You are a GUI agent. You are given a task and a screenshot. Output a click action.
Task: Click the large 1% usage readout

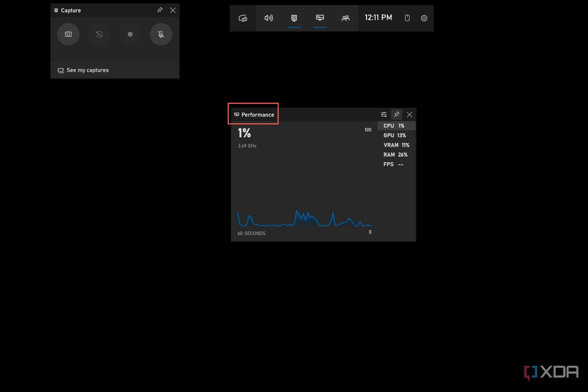pos(244,133)
